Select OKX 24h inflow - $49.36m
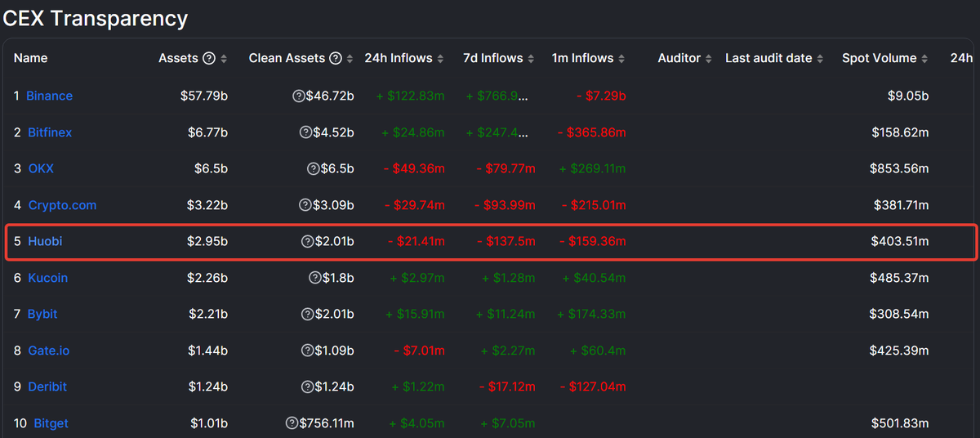Screen dimensions: 980x438 coord(414,168)
